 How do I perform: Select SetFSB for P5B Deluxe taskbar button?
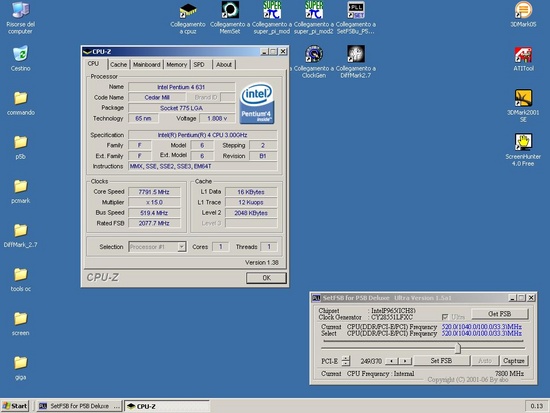[x=80, y=406]
